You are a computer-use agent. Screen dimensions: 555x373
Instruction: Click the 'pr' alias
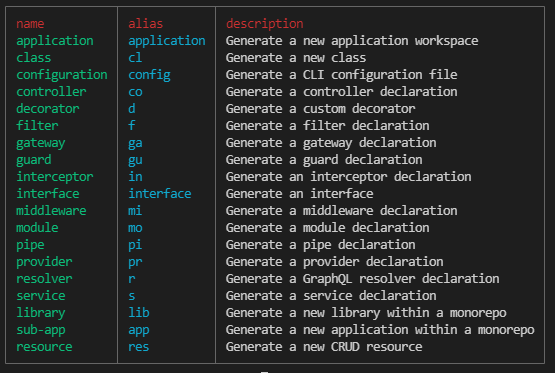[x=135, y=262]
